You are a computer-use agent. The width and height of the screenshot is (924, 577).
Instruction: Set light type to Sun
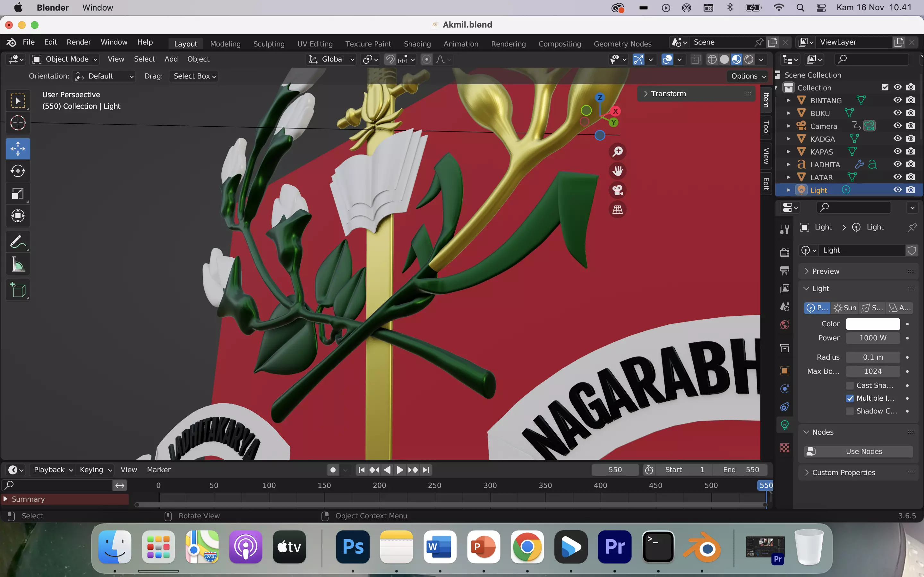click(x=845, y=308)
